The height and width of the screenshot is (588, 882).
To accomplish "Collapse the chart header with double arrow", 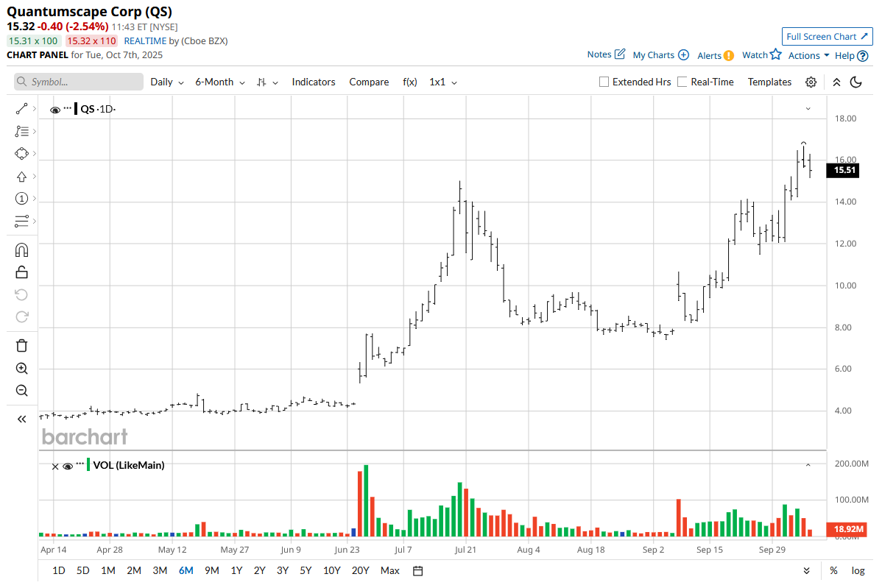I will coord(836,82).
